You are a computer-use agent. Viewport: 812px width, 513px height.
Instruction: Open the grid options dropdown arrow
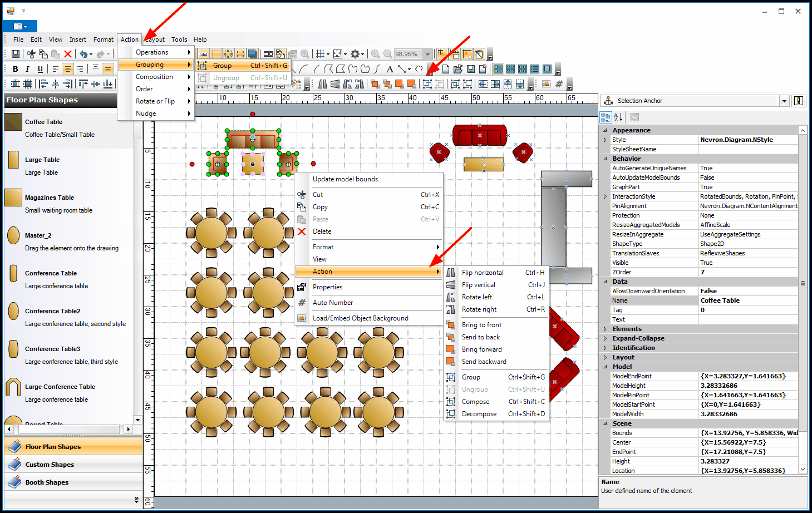click(x=328, y=54)
